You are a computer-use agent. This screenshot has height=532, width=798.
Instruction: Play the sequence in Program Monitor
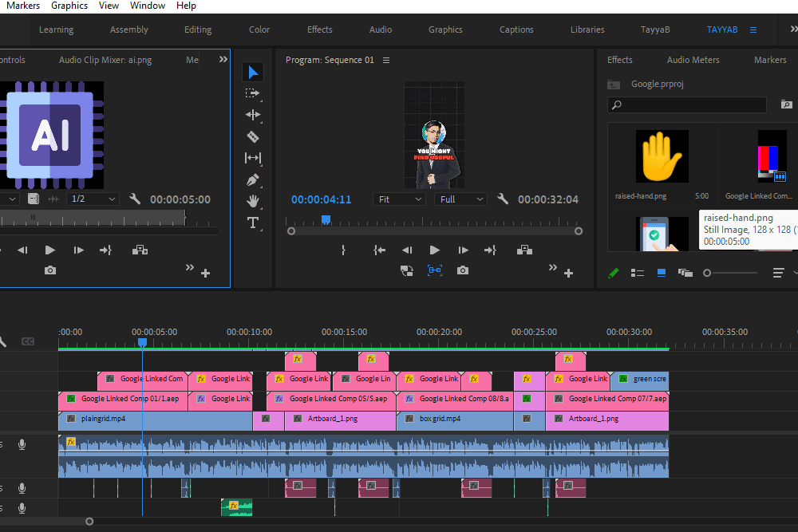pyautogui.click(x=435, y=250)
